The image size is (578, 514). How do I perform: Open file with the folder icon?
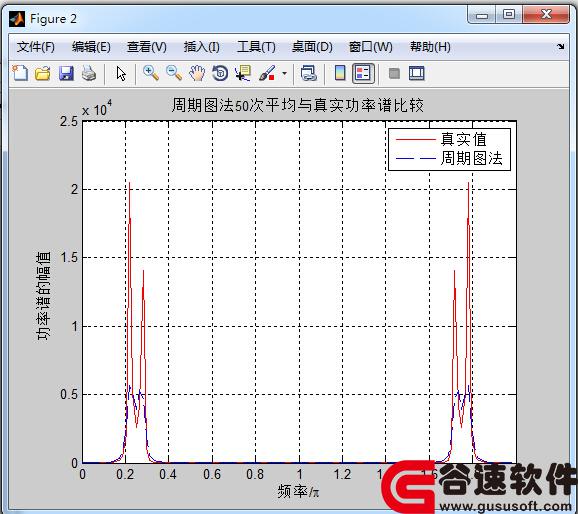43,73
